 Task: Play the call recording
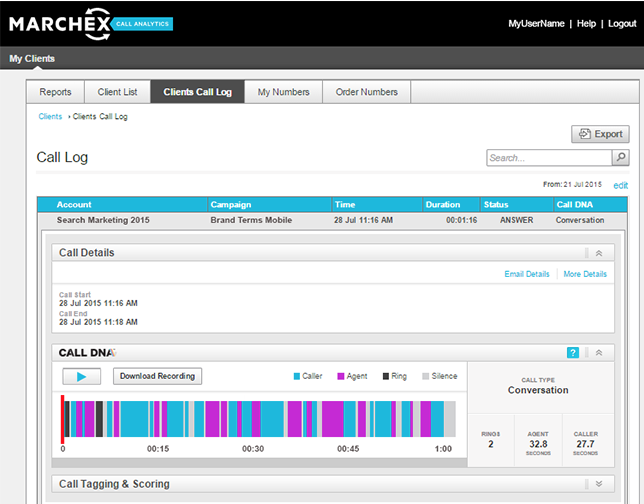click(x=81, y=376)
